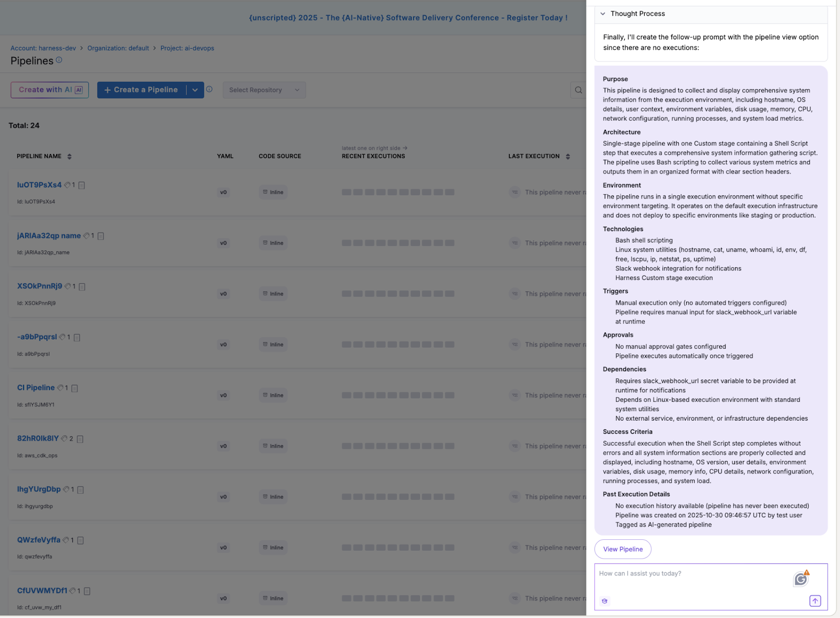Screen dimensions: 840x618
Task: Click the Grammarly icon in chat input
Action: pos(801,579)
